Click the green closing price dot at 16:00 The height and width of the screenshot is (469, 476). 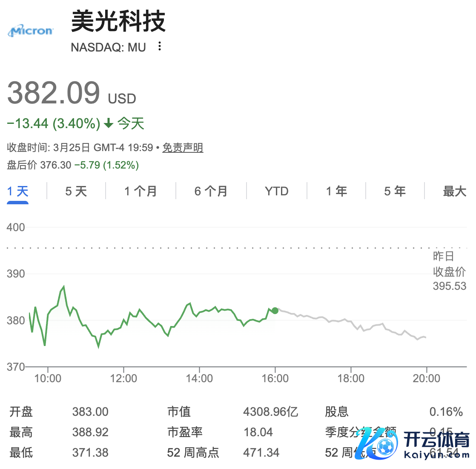coord(275,311)
